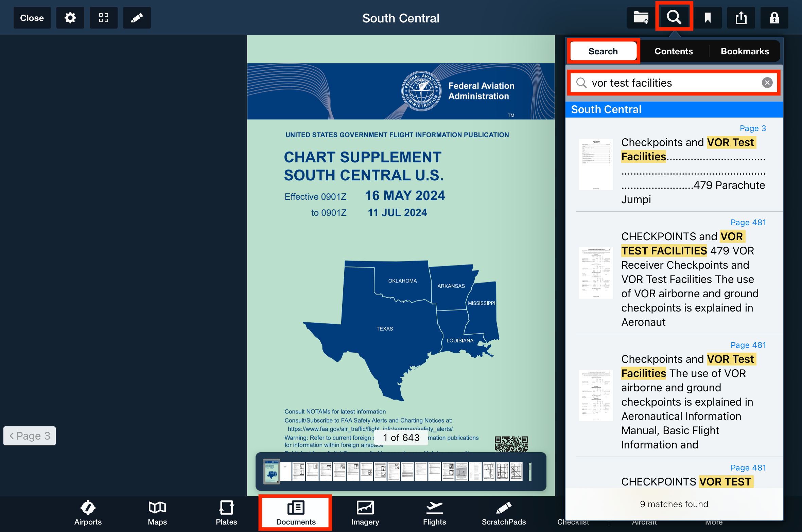Clear the search text field
This screenshot has width=802, height=532.
(767, 83)
